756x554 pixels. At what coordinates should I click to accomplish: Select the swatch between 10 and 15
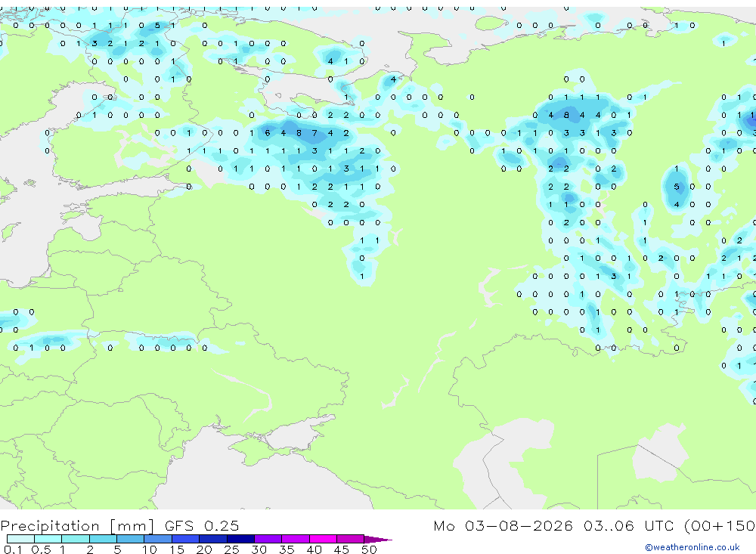coord(158,539)
